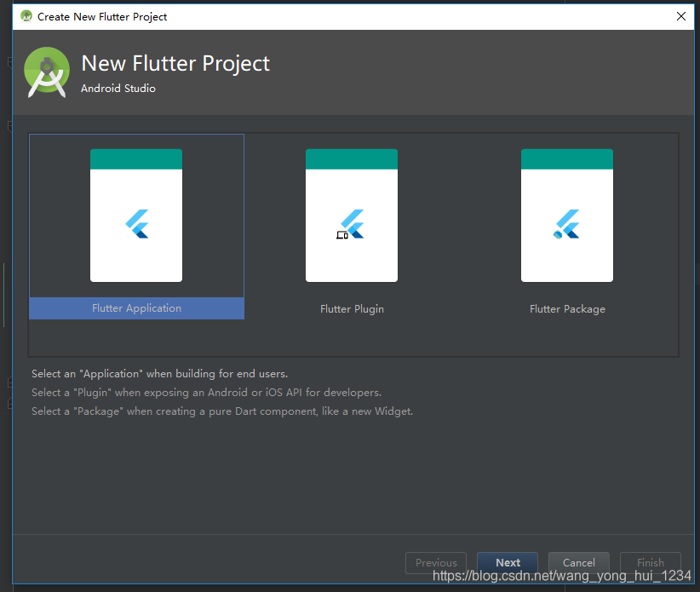Click the Flutter Plugin label

pyautogui.click(x=352, y=309)
